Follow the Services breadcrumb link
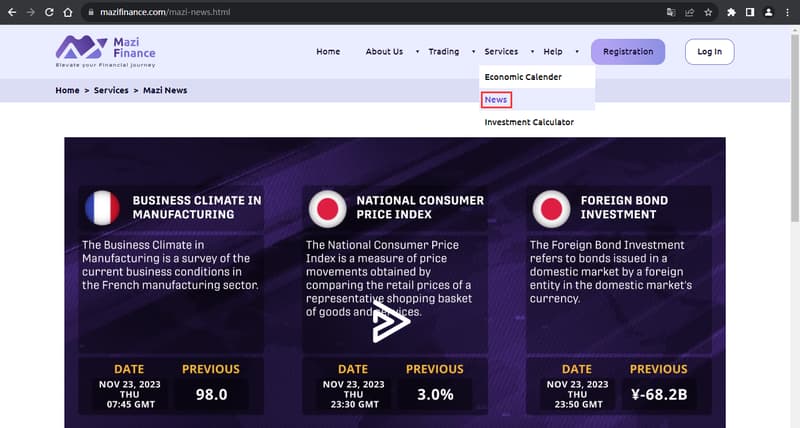This screenshot has height=428, width=800. tap(111, 90)
